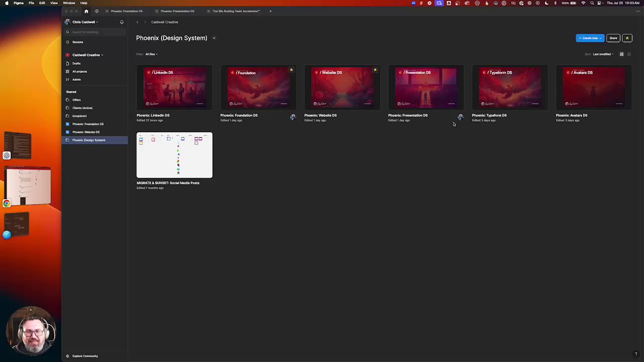Image resolution: width=644 pixels, height=362 pixels.
Task: Open the window's three-dot overflow menu
Action: tap(638, 11)
